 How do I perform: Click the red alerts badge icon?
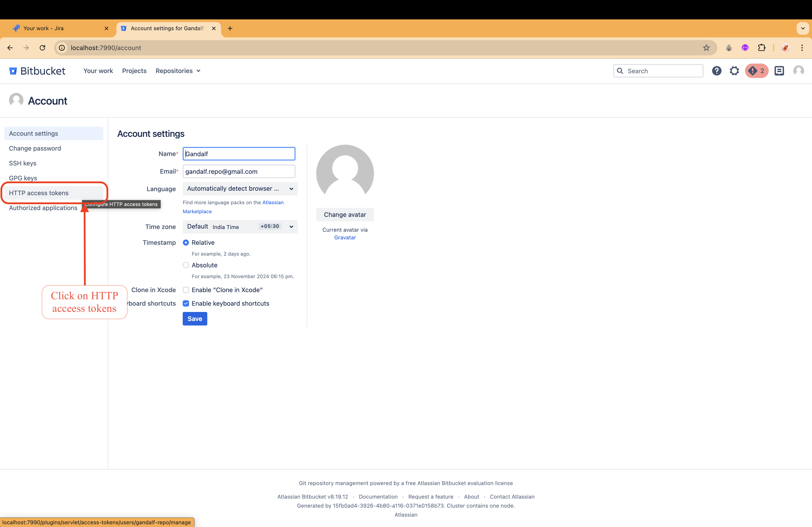point(756,71)
